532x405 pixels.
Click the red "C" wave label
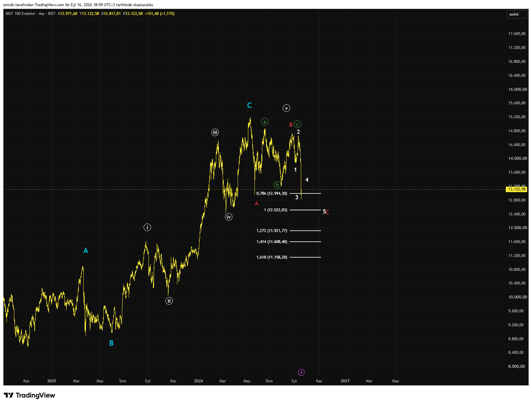coord(327,212)
